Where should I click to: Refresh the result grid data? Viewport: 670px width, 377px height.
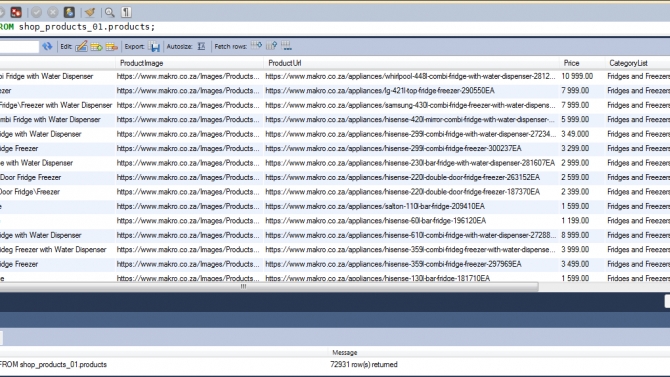pos(47,46)
